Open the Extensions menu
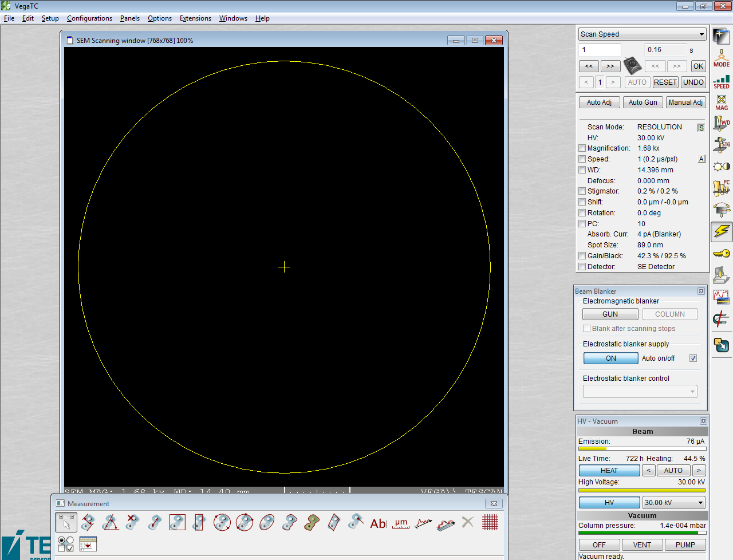Screen dimensions: 733x560 [195, 18]
